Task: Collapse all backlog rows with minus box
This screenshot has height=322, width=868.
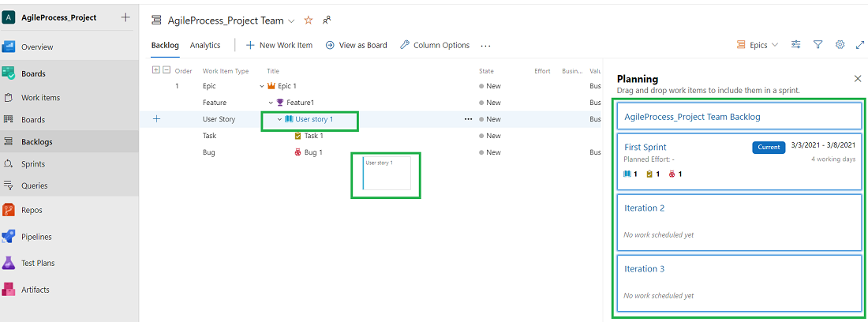Action: click(166, 70)
